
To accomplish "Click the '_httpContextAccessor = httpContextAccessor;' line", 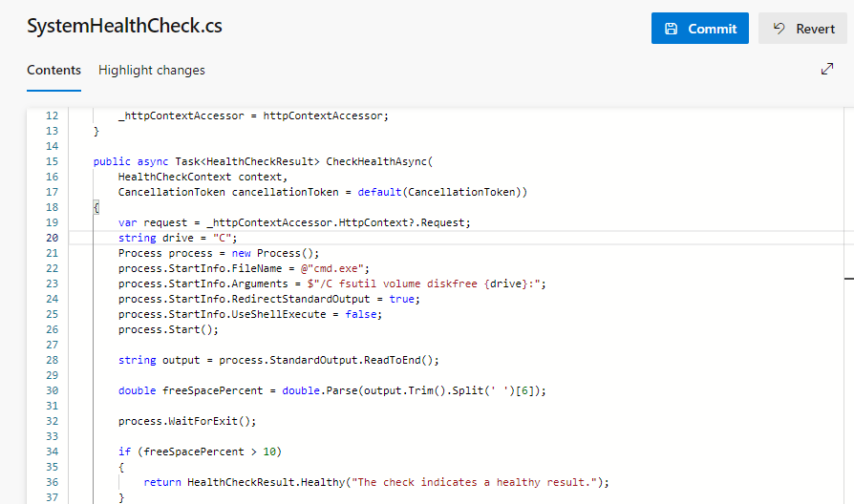I will 253,115.
